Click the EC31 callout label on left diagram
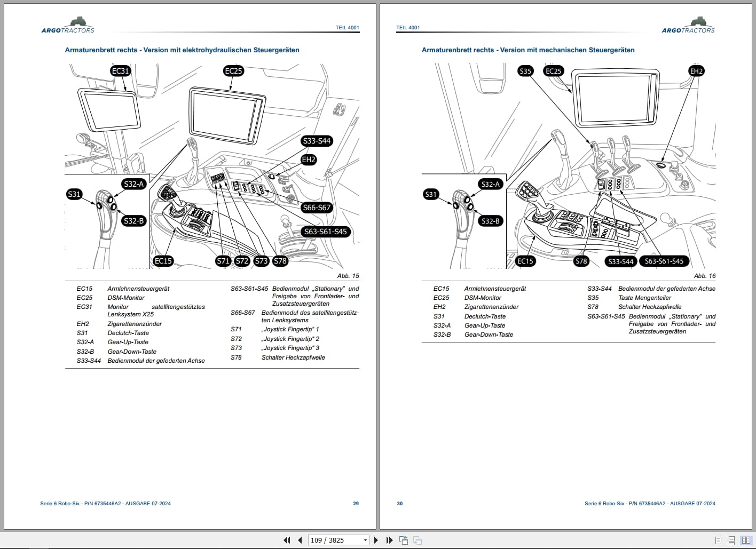This screenshot has width=756, height=549. 121,71
